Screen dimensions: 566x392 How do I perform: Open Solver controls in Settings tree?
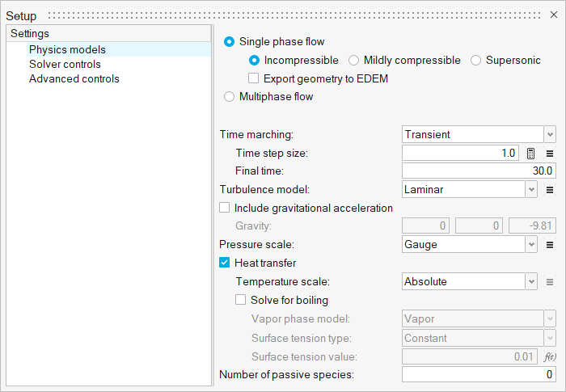65,64
